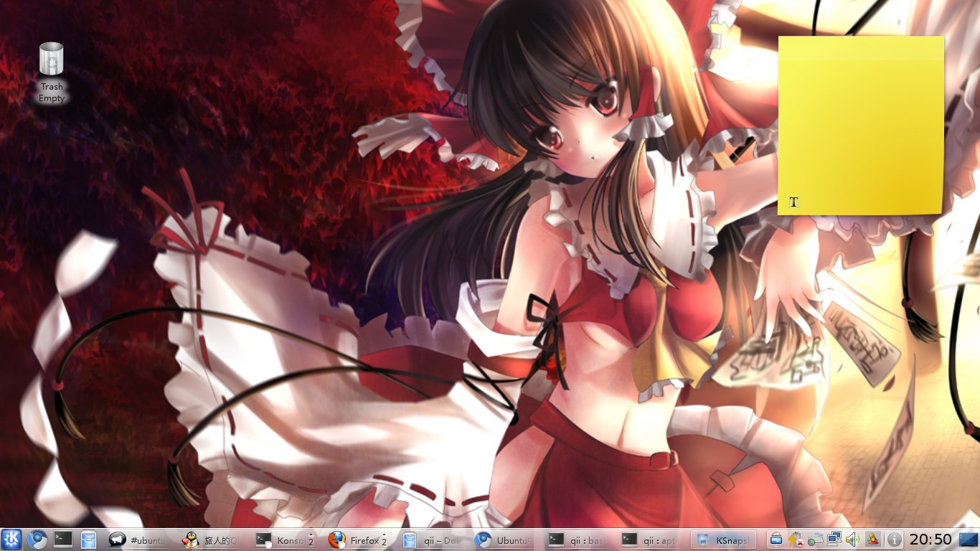Image resolution: width=980 pixels, height=551 pixels.
Task: Switch to the qii : bash terminal task
Action: 579,540
